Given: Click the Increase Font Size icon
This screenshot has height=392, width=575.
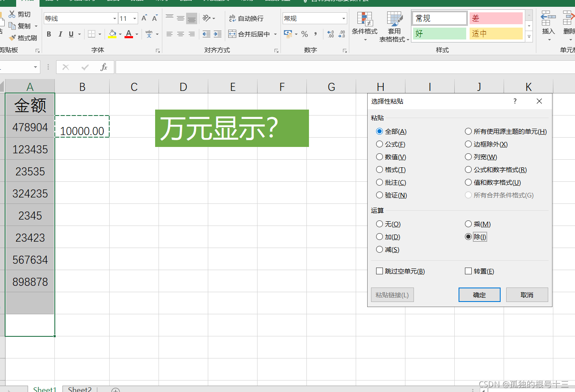Looking at the screenshot, I should pyautogui.click(x=144, y=18).
